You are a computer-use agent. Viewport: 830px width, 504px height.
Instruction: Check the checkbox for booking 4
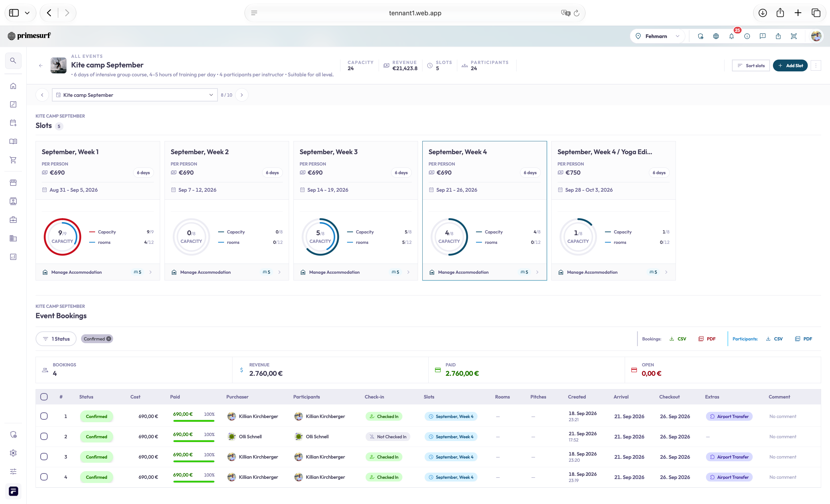click(44, 477)
